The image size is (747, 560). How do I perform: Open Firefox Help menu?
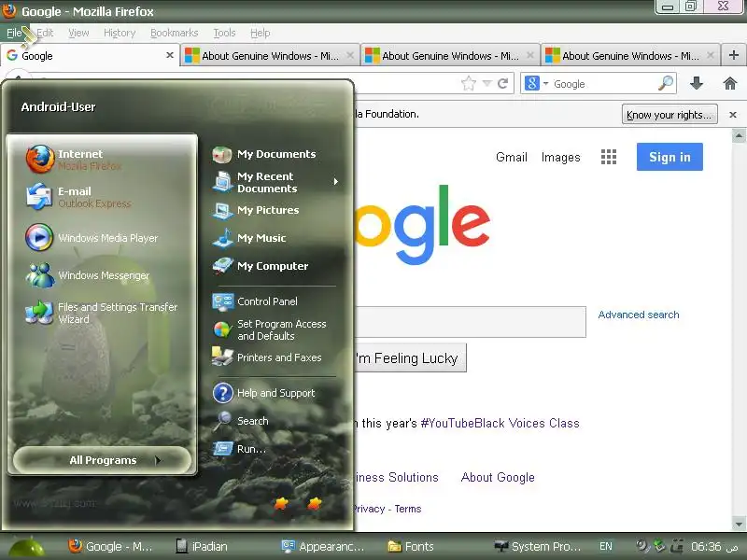[x=261, y=33]
